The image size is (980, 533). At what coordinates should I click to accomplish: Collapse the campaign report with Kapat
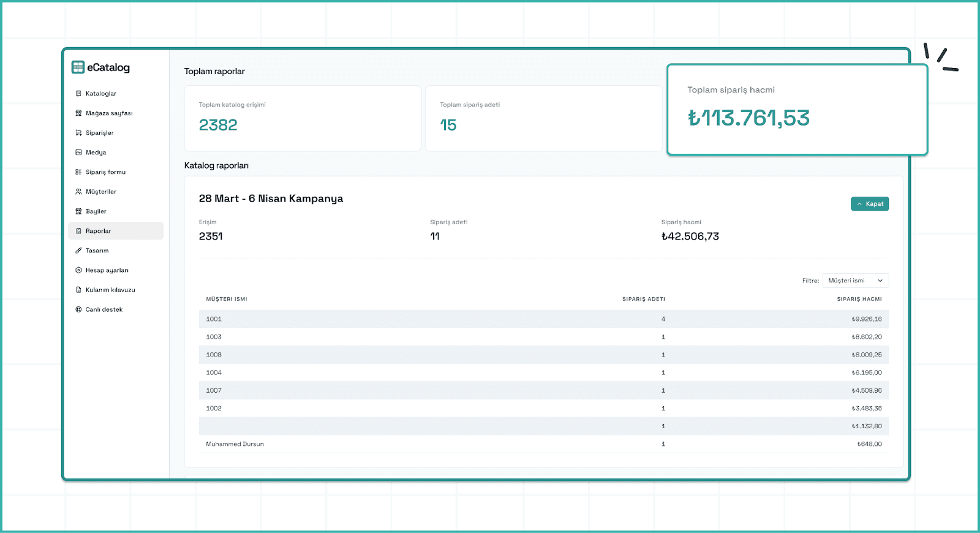pos(869,204)
